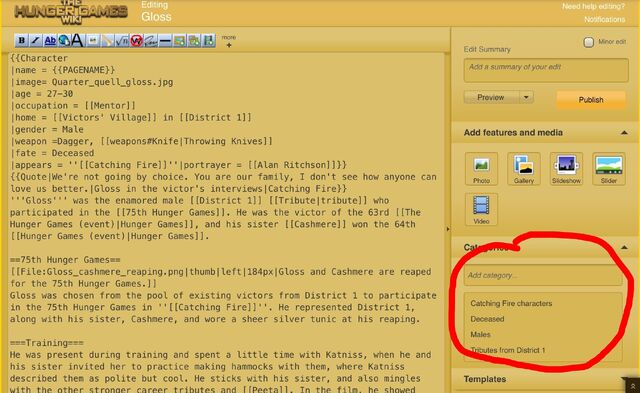Add a Video from the features panel

(481, 209)
